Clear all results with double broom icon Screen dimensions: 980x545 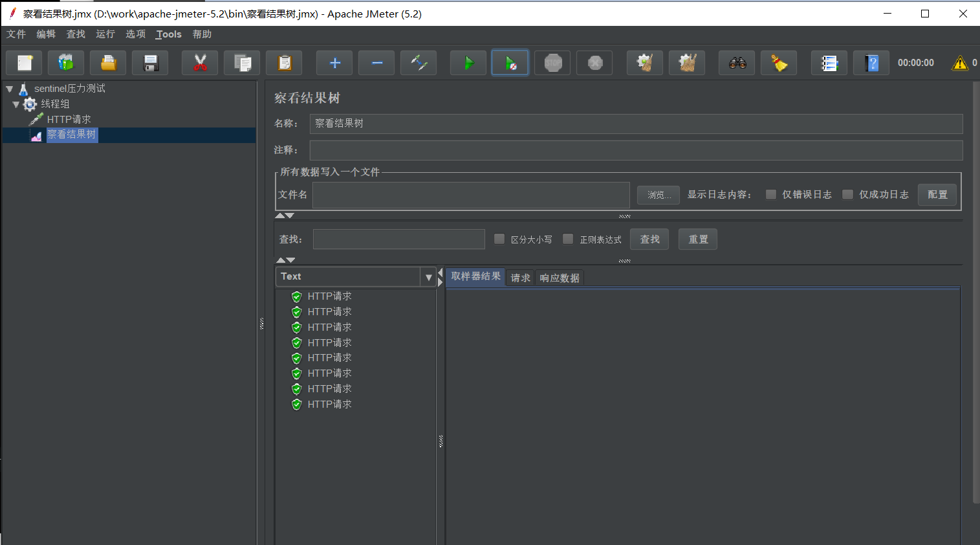coord(687,63)
